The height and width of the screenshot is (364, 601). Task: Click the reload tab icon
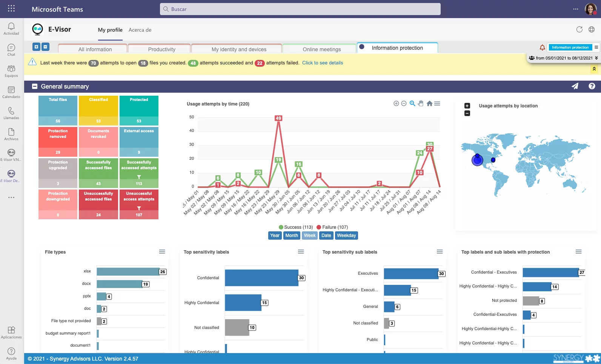[579, 29]
